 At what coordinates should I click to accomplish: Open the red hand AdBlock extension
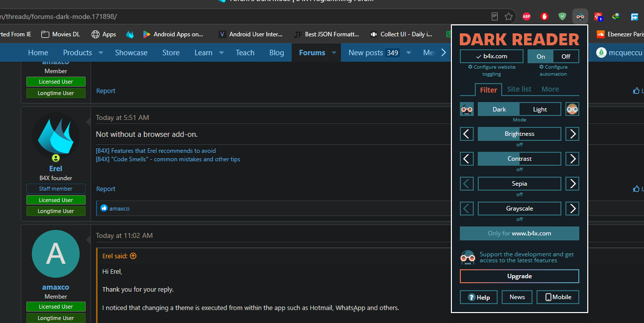point(544,16)
